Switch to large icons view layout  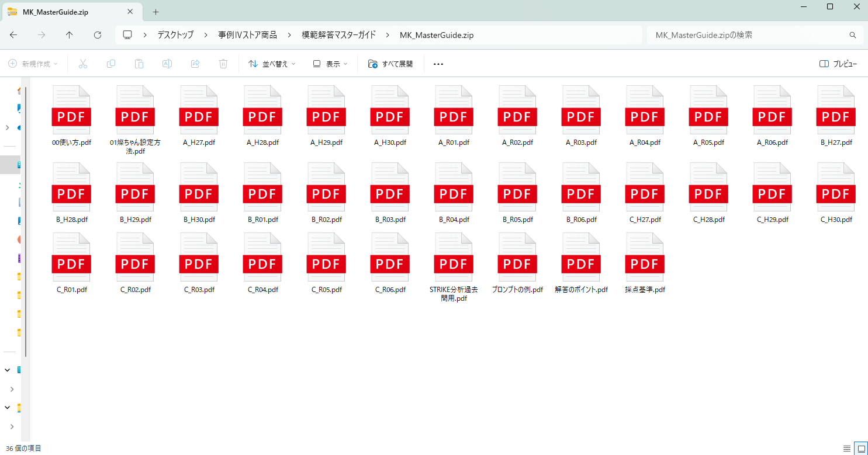[x=860, y=448]
